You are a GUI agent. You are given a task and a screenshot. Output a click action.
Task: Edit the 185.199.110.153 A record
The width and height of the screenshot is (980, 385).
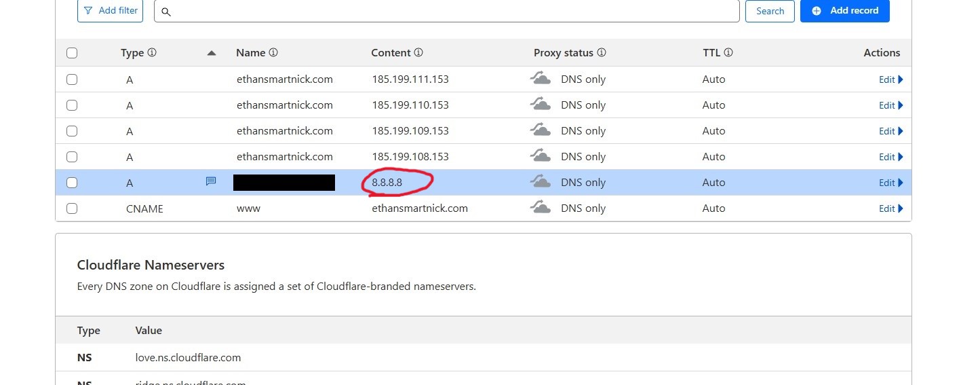click(891, 105)
